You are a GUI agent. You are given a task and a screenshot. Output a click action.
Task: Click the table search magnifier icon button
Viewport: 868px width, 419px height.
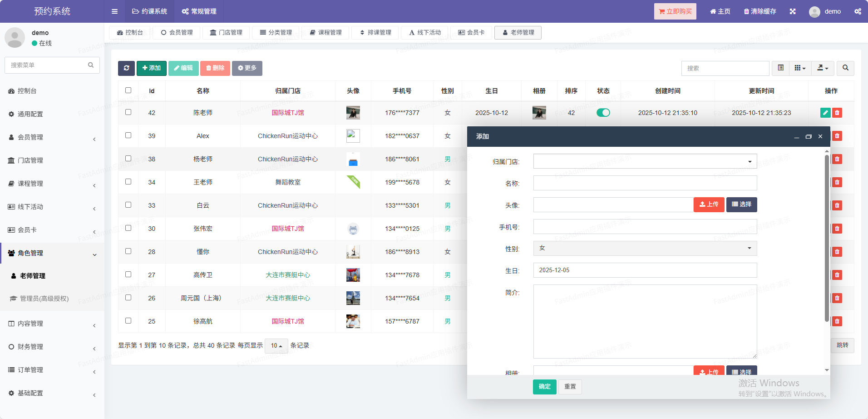845,68
